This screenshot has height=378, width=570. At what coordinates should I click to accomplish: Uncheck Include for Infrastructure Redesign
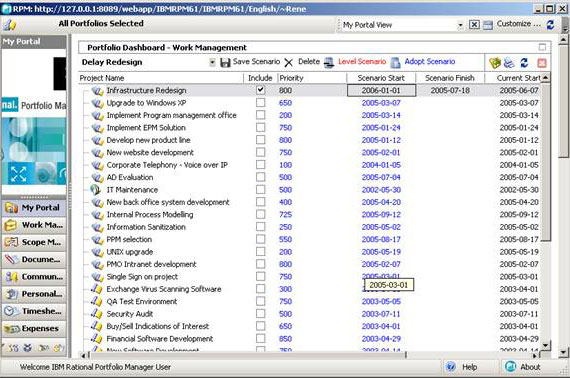point(260,90)
